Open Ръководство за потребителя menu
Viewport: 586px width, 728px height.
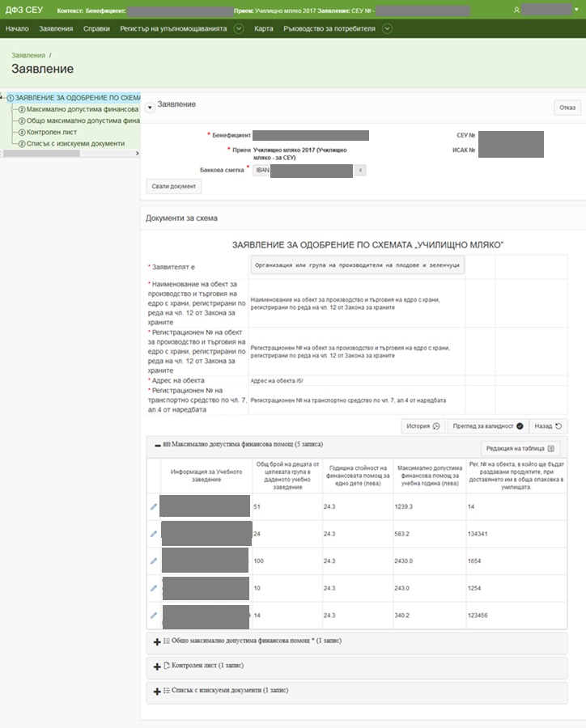329,29
